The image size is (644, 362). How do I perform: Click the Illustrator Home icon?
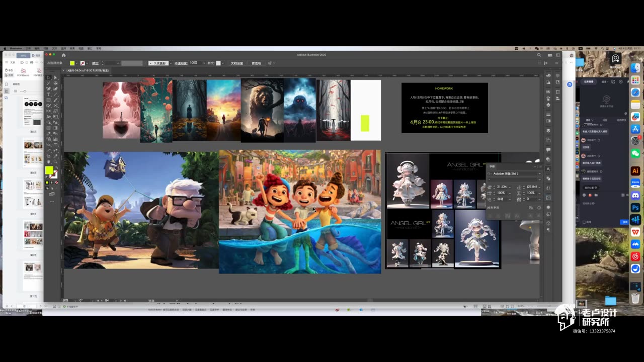click(x=63, y=55)
